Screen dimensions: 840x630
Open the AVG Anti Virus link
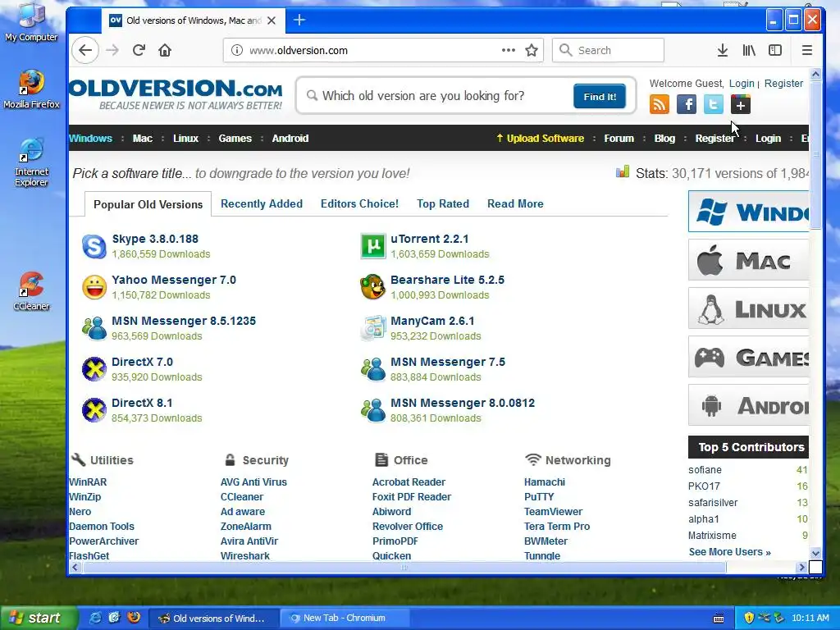pos(254,482)
